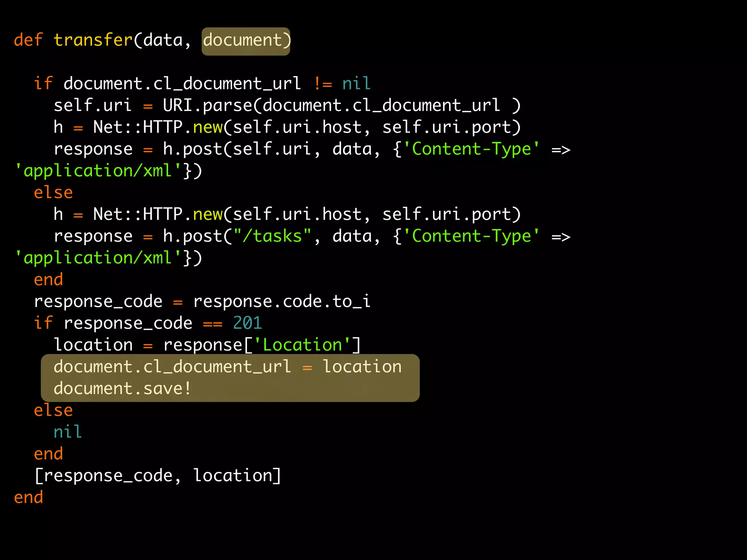747x560 pixels.
Task: Click the '==' comparison operator
Action: (213, 324)
